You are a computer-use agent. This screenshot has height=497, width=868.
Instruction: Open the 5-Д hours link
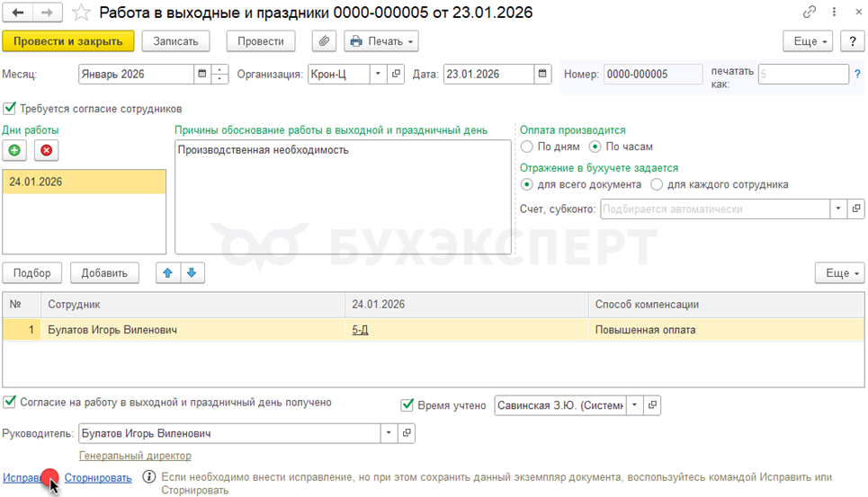(x=360, y=330)
